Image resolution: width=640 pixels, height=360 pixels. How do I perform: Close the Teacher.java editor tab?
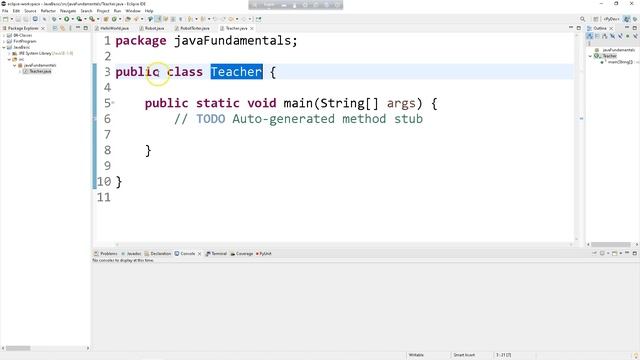(x=252, y=28)
